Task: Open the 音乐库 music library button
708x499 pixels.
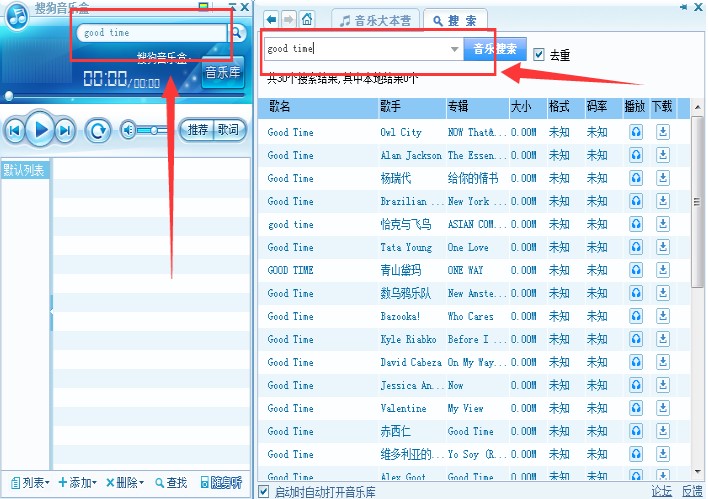Action: click(222, 72)
